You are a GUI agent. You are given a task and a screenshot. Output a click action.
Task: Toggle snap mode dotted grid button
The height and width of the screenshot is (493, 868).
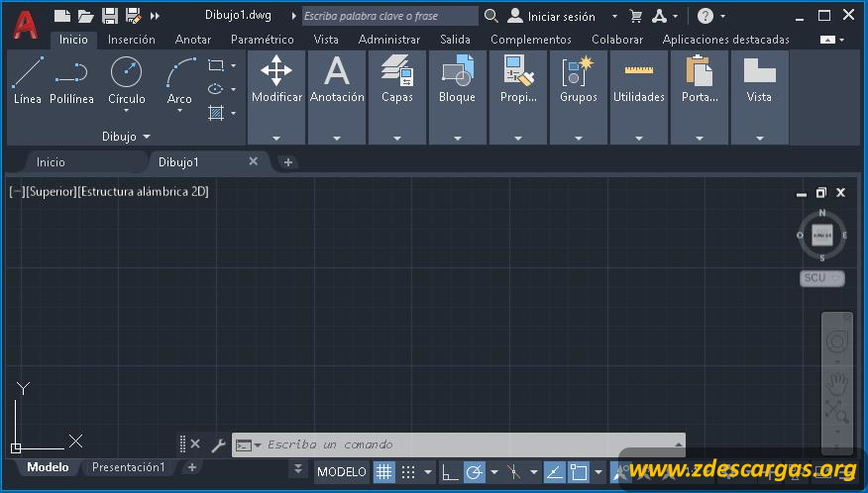coord(408,472)
